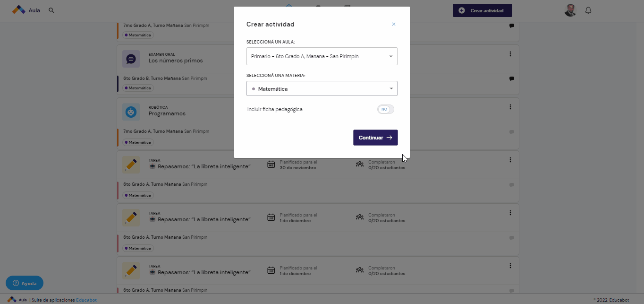Expand the Matemática subject dropdown

pyautogui.click(x=322, y=88)
